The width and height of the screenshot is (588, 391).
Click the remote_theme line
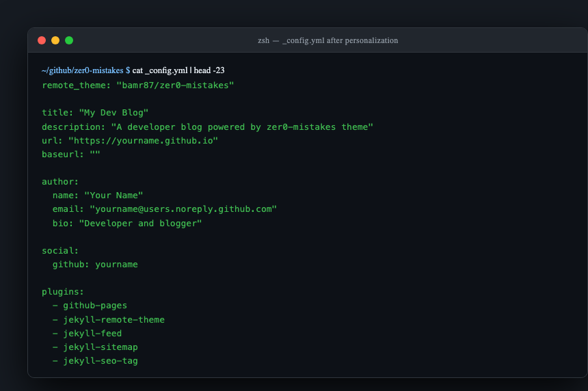[x=137, y=85]
